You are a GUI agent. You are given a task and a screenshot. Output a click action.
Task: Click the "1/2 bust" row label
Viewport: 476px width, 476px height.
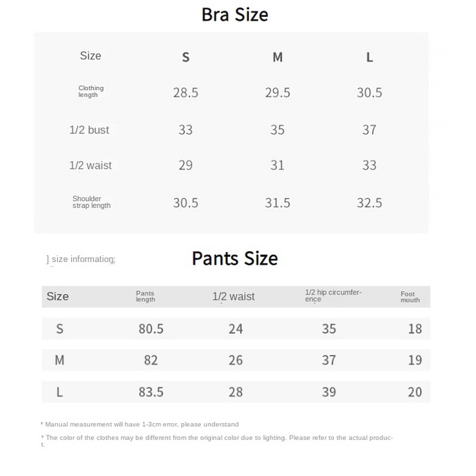pos(89,130)
